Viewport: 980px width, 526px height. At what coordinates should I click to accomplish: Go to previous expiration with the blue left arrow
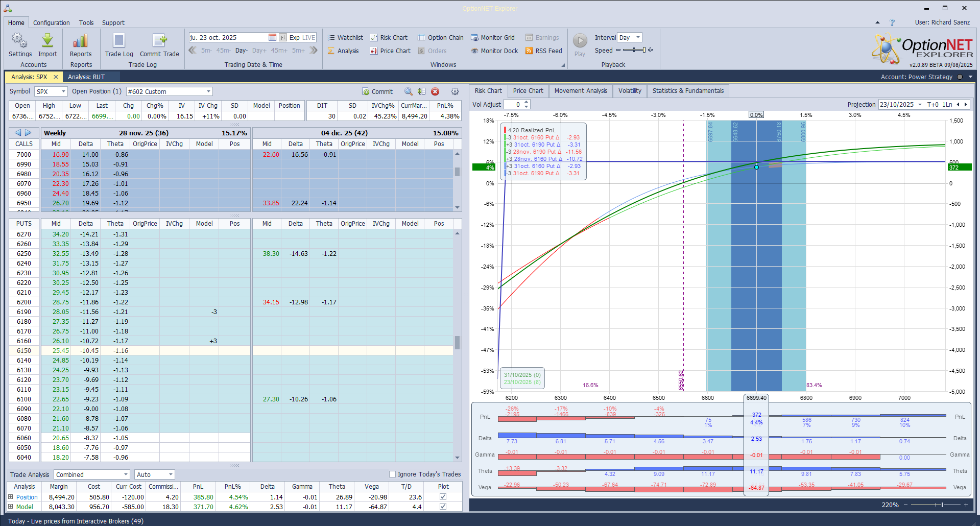point(18,133)
